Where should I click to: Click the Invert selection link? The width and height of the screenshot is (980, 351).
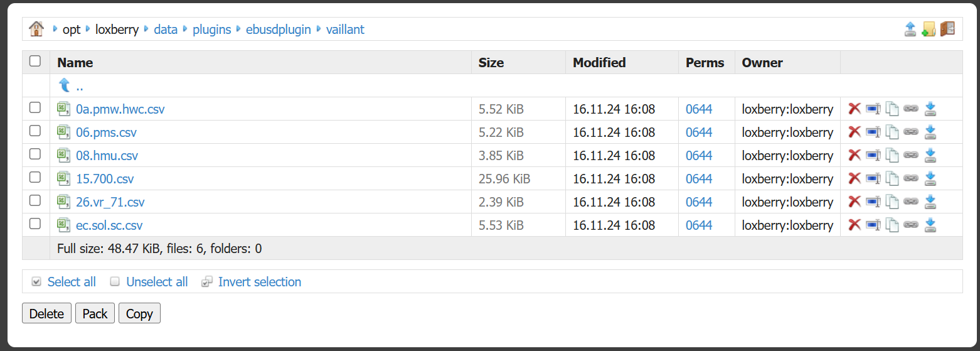[259, 282]
